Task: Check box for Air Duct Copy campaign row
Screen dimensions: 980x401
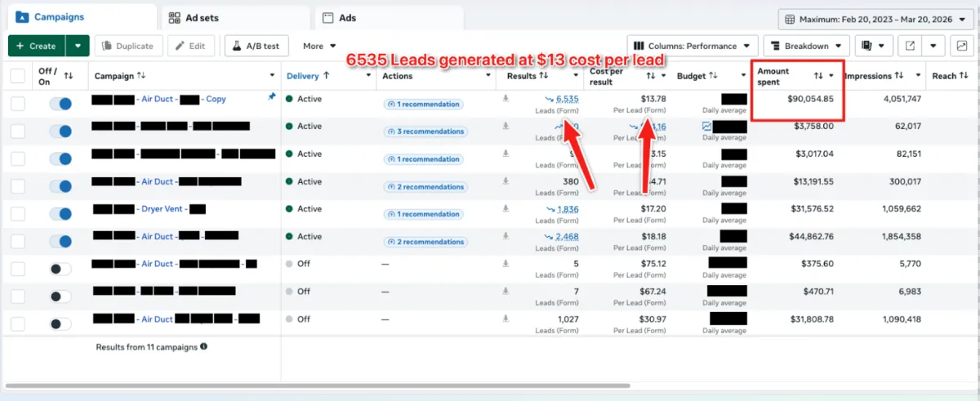Action: click(x=17, y=104)
